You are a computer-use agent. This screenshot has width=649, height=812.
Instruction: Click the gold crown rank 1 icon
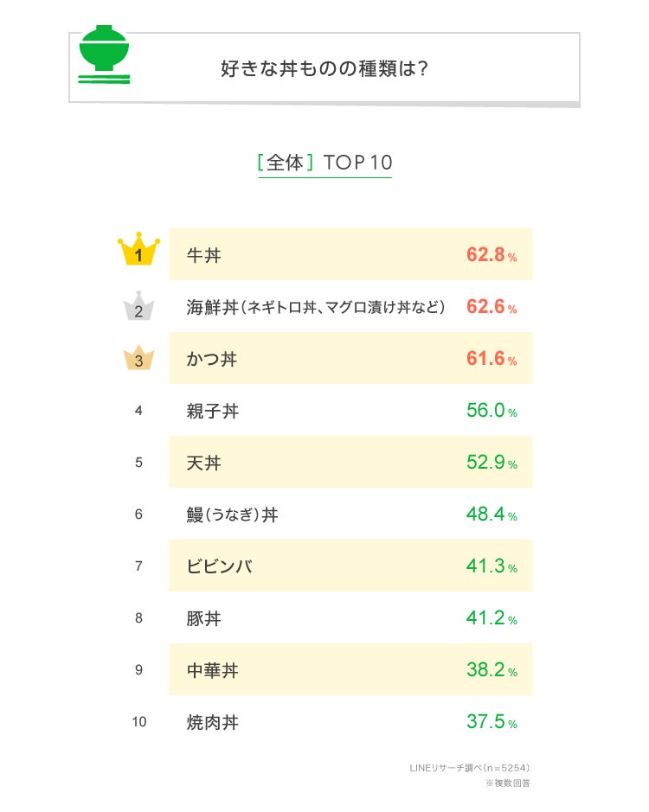pos(139,252)
